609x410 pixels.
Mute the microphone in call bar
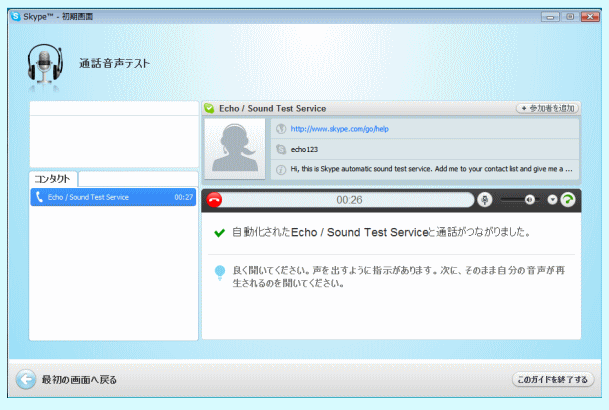click(x=484, y=200)
